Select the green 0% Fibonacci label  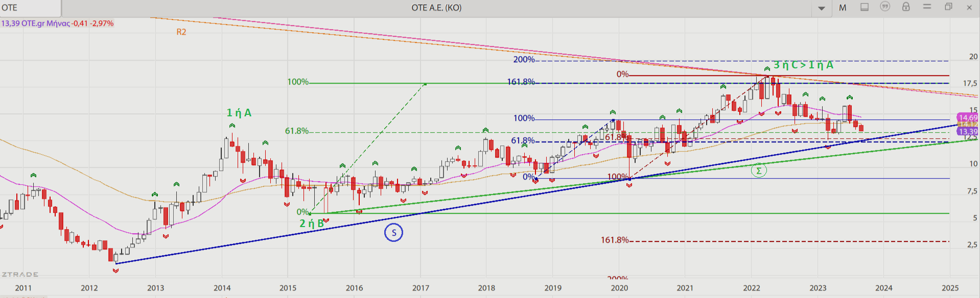(x=302, y=212)
